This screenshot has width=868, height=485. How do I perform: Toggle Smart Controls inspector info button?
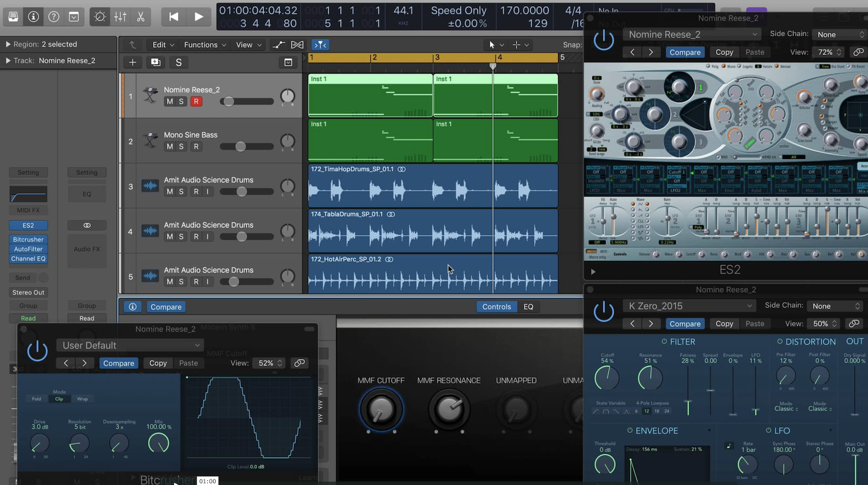click(x=133, y=307)
